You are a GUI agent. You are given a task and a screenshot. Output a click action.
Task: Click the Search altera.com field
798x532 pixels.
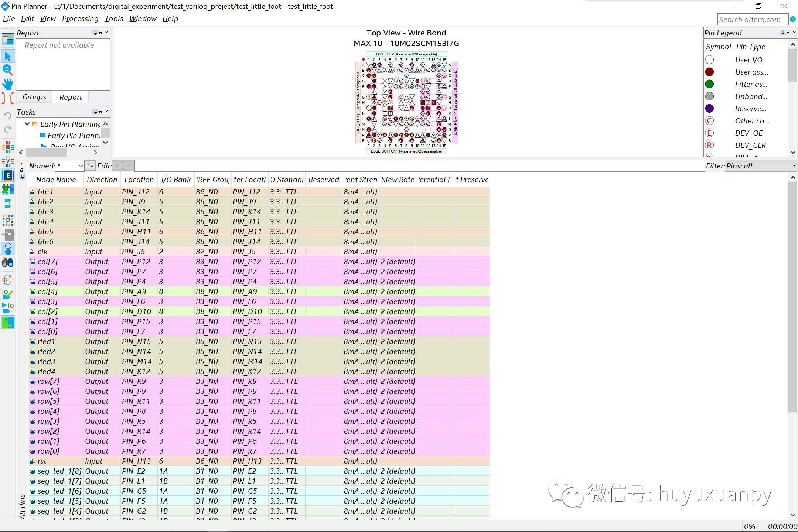(x=751, y=20)
